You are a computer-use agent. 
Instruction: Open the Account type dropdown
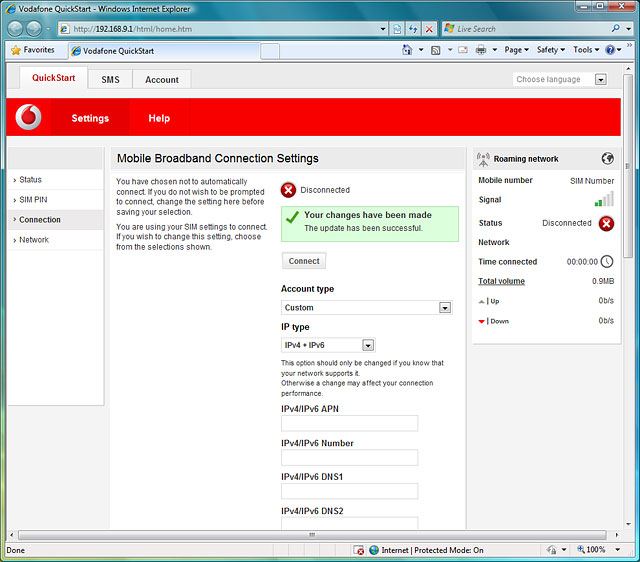[366, 308]
